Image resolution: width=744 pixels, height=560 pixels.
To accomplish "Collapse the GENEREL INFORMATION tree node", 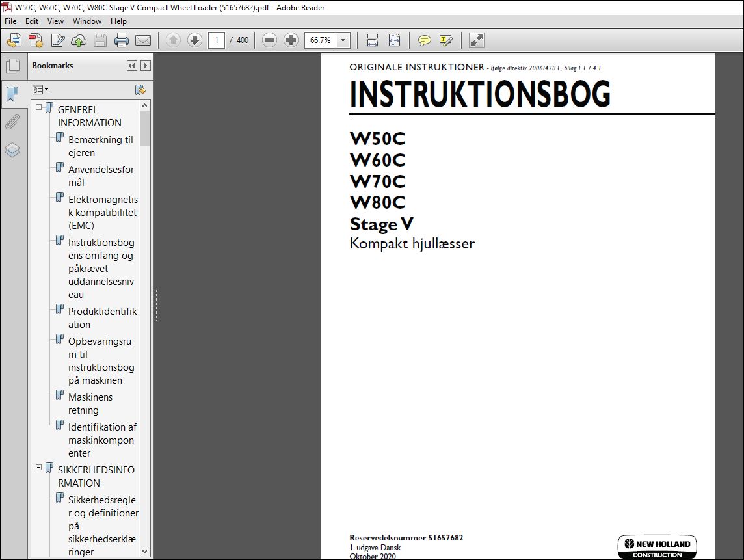I will [x=39, y=107].
